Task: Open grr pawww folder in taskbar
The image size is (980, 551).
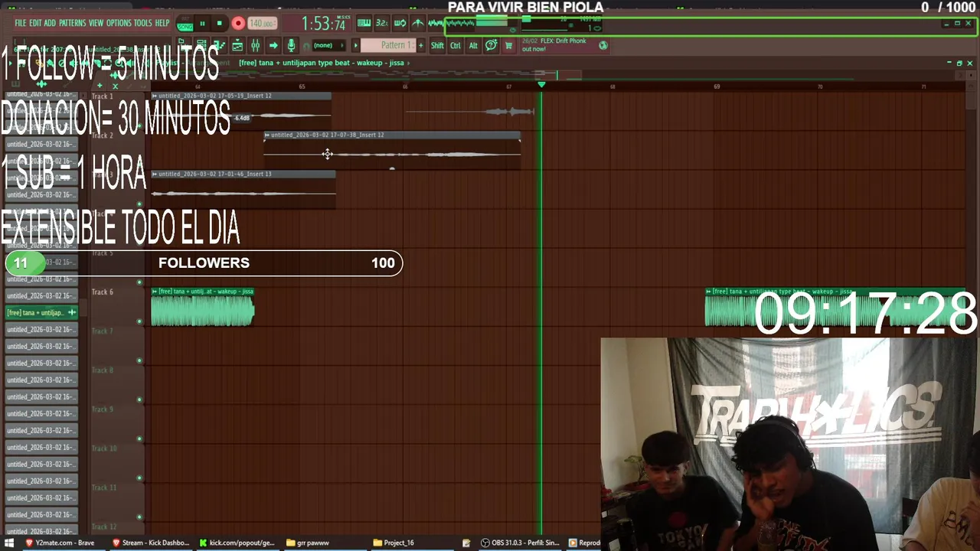Action: pos(308,543)
